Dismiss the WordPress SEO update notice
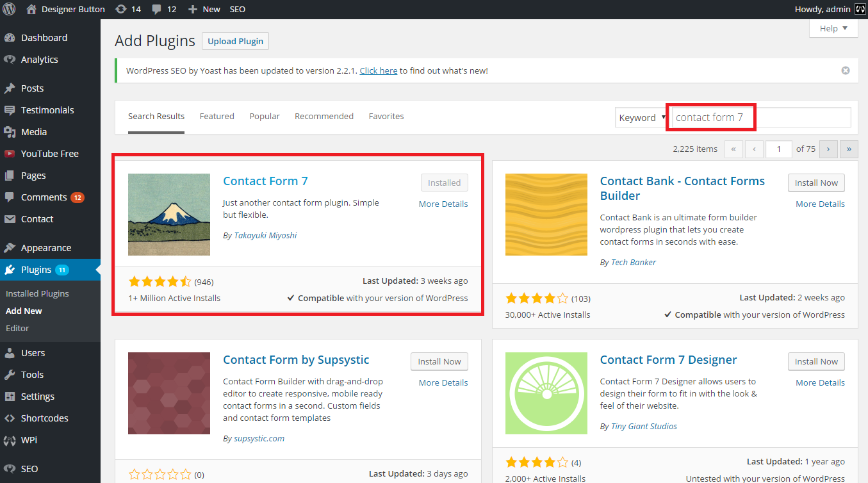 [846, 70]
